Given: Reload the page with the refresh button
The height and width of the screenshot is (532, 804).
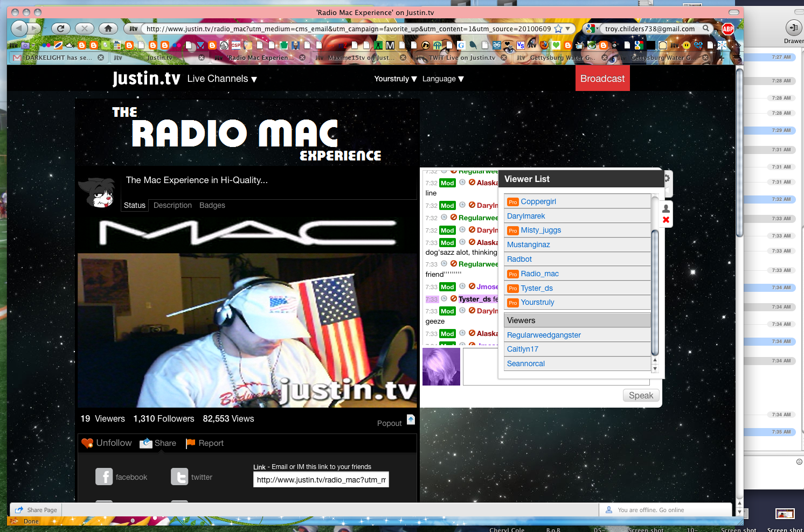Looking at the screenshot, I should (x=60, y=29).
